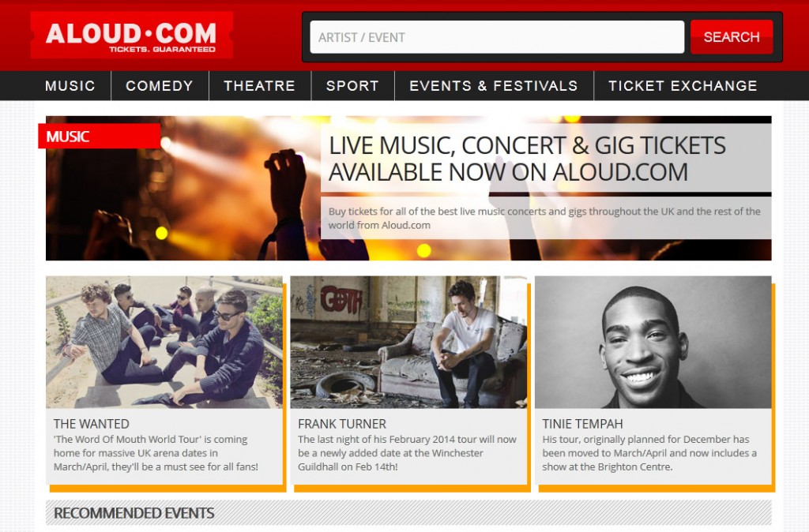Image resolution: width=809 pixels, height=532 pixels.
Task: Go to the Theatre section
Action: point(259,85)
